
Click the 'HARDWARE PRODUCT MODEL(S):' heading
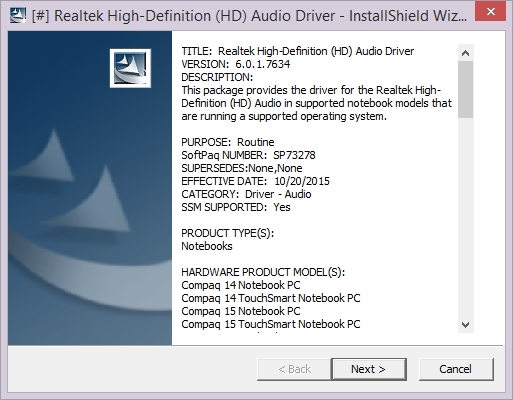click(x=263, y=272)
